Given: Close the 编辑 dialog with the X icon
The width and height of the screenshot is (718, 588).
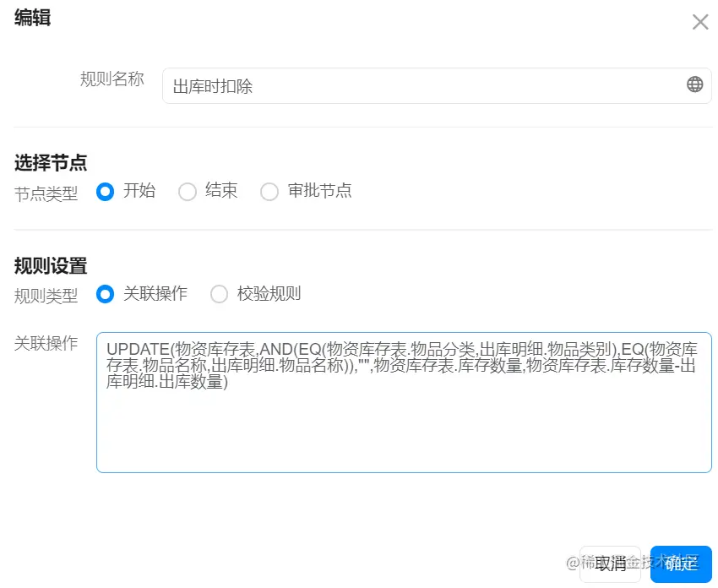Looking at the screenshot, I should [700, 21].
